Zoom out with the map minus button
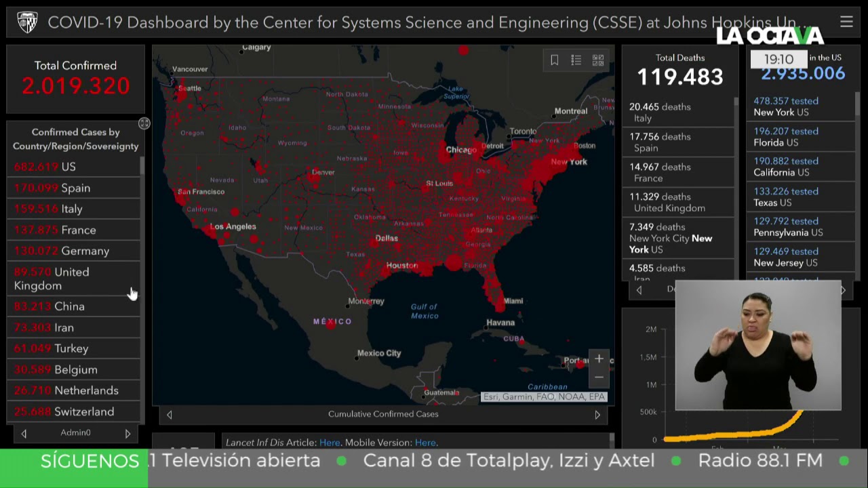Image resolution: width=868 pixels, height=488 pixels. click(x=599, y=378)
